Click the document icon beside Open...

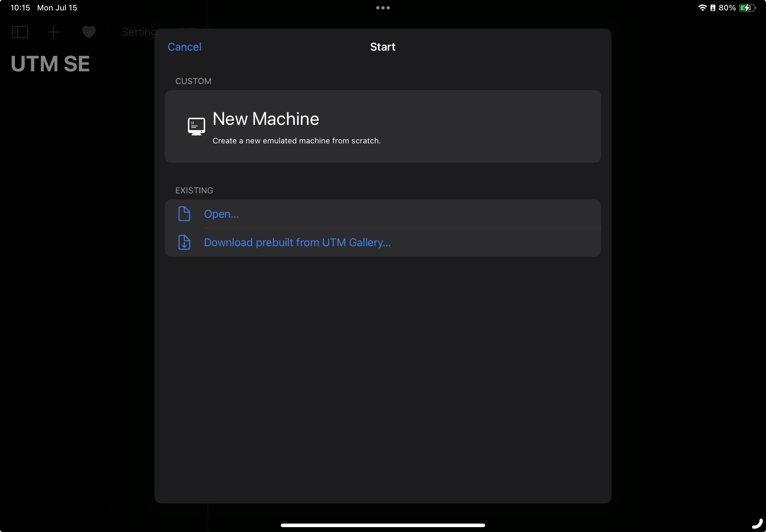coord(184,214)
